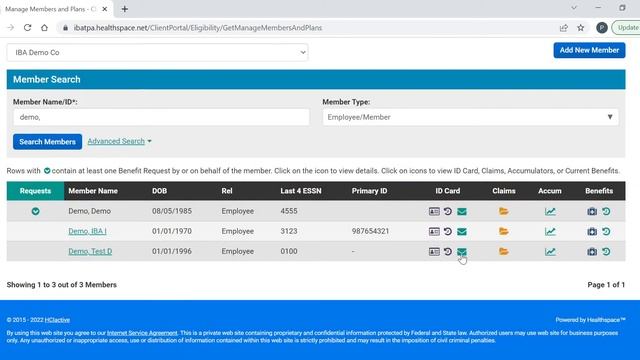View ID card for Demo, IBA I
This screenshot has width=640, height=360.
[434, 231]
